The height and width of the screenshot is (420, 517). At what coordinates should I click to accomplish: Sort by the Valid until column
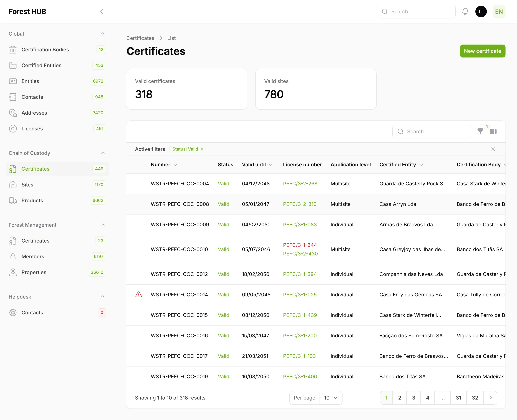pos(257,165)
